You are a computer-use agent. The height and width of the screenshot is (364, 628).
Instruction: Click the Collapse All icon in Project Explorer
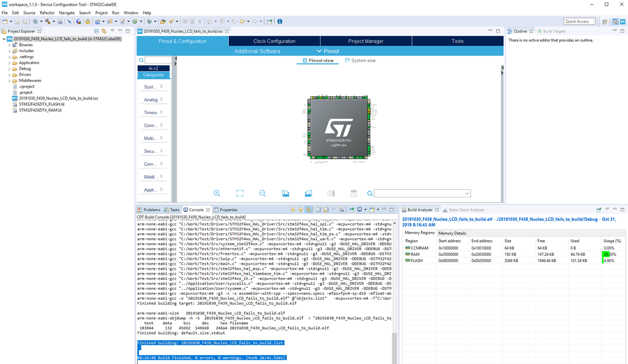click(97, 31)
